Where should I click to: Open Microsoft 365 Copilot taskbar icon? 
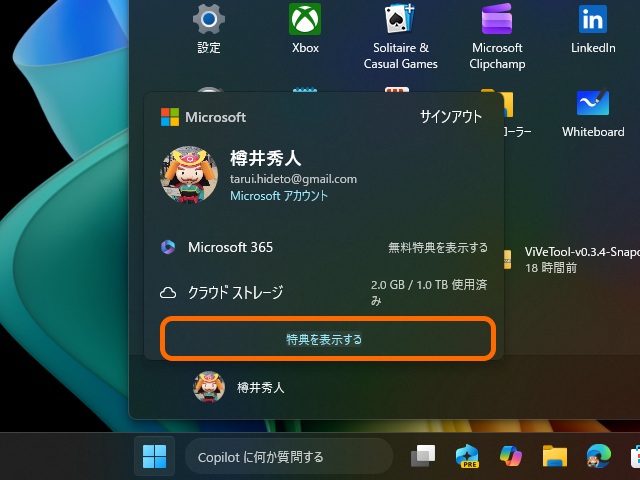point(511,456)
